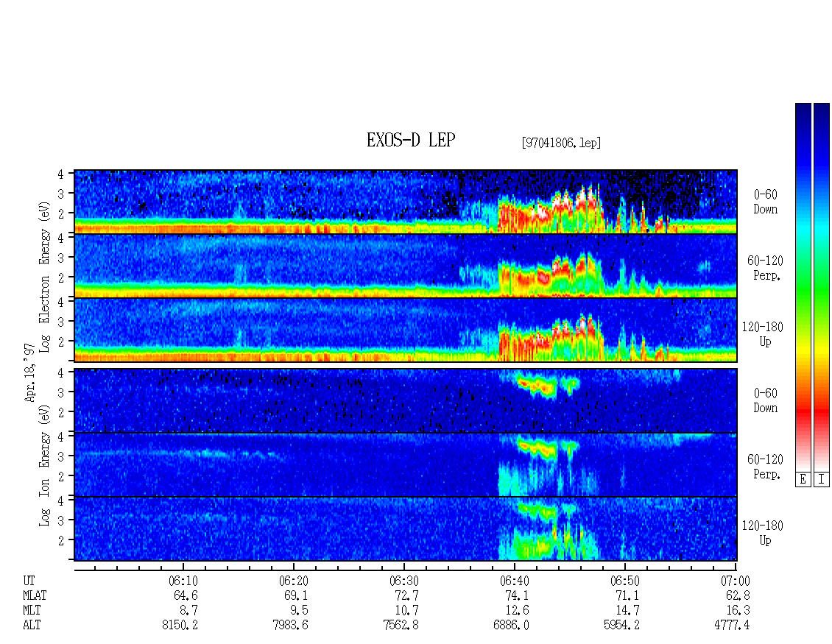This screenshot has height=644, width=832.
Task: Click ALT value 6886.0
Action: [x=511, y=626]
